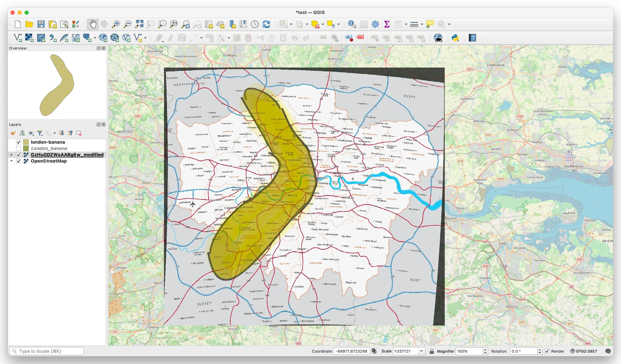The height and width of the screenshot is (364, 621).
Task: Open Layer Styling panel brush icon
Action: click(x=13, y=133)
